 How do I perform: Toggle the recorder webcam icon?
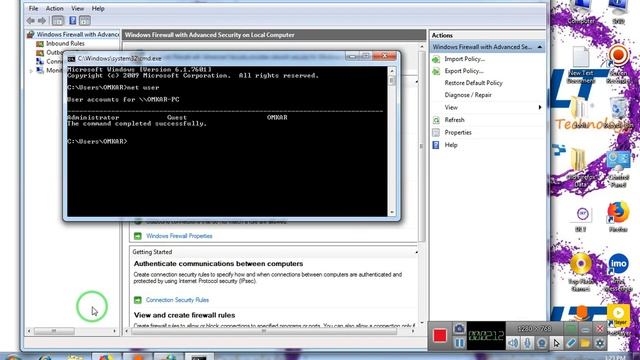[542, 343]
